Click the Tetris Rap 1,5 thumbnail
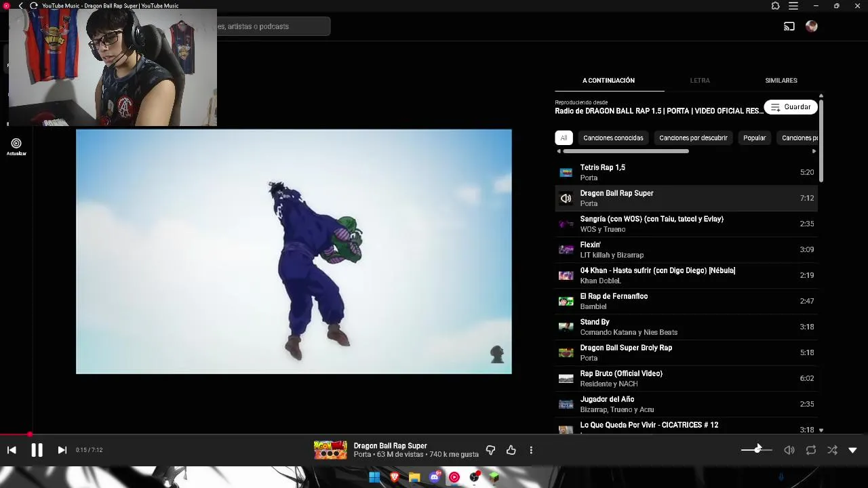This screenshot has width=868, height=488. point(566,172)
